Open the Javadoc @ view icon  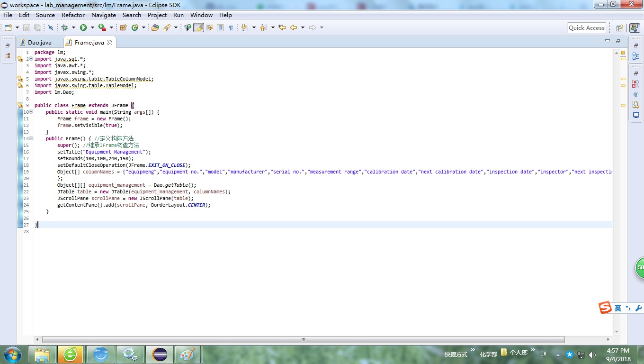[x=635, y=94]
